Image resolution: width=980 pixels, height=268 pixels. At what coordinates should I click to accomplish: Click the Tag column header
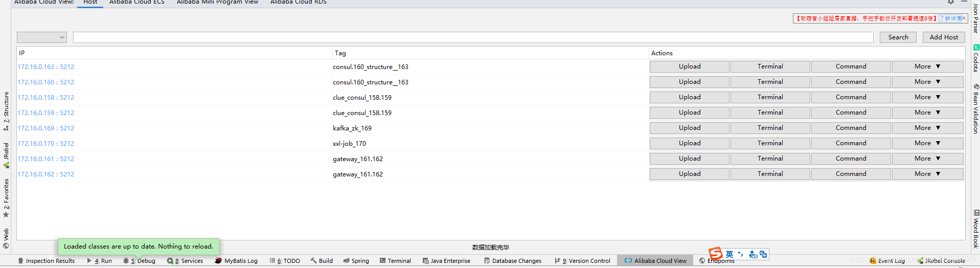coord(490,53)
